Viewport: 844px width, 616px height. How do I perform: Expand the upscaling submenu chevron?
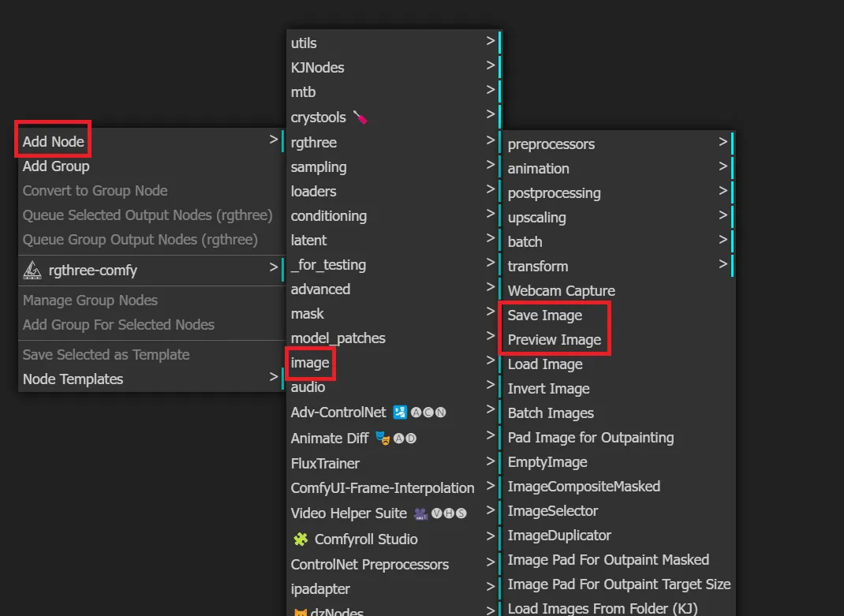pyautogui.click(x=723, y=217)
